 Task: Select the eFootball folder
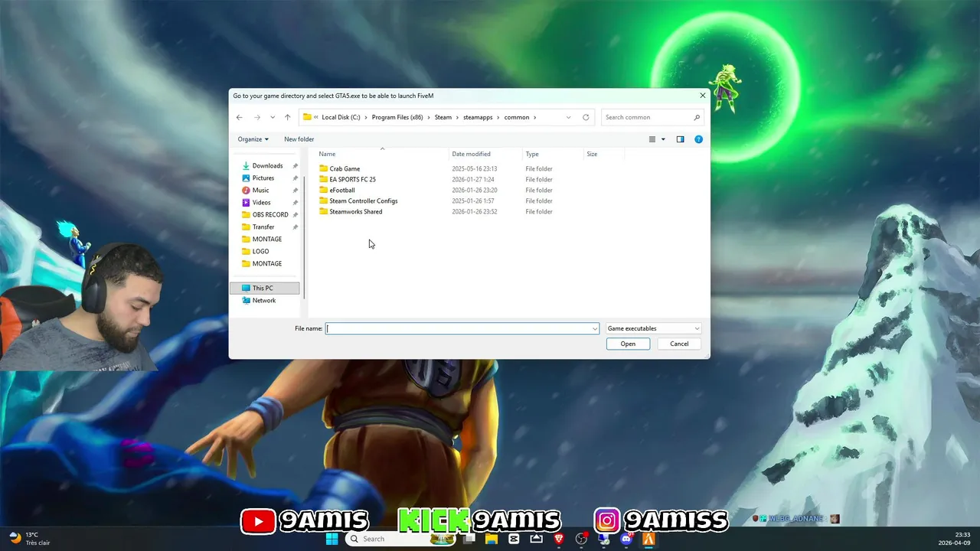pos(342,190)
